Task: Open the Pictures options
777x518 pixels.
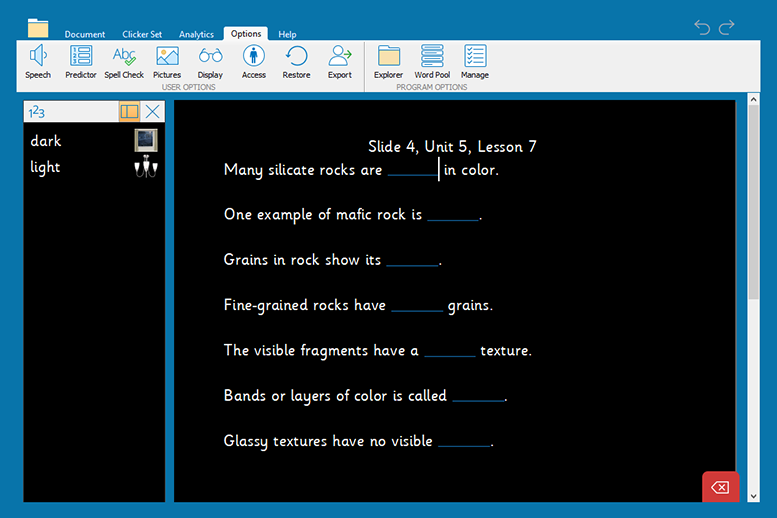Action: point(167,61)
